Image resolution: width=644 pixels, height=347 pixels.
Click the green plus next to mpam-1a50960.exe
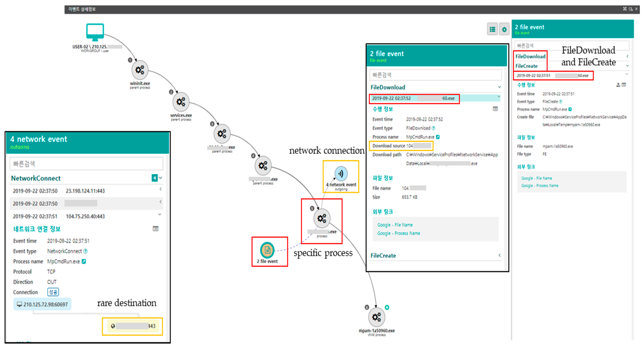[387, 307]
